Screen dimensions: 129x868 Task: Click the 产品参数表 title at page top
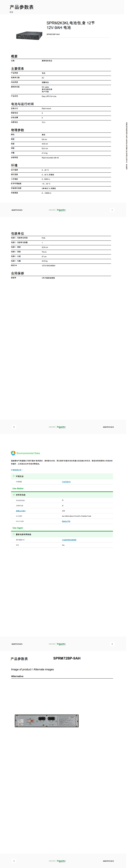22,7
